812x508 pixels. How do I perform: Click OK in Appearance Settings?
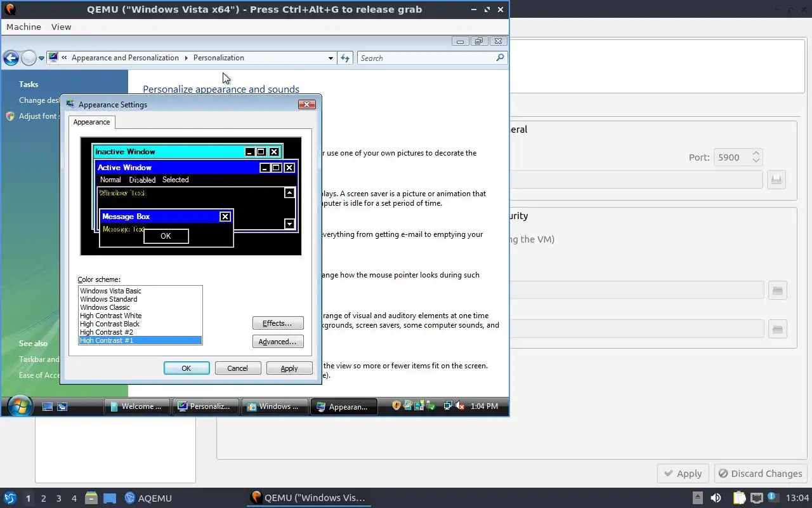point(187,368)
